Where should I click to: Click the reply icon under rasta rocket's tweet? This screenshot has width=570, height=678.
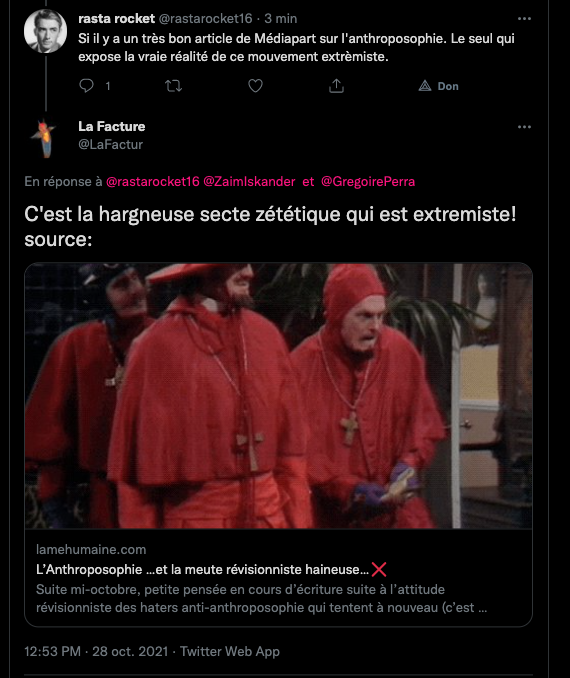click(86, 86)
